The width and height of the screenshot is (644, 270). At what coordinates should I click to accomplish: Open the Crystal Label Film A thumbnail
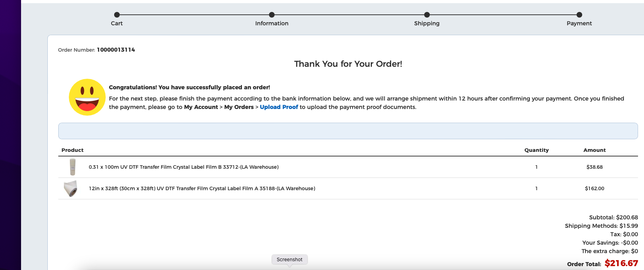pyautogui.click(x=71, y=189)
